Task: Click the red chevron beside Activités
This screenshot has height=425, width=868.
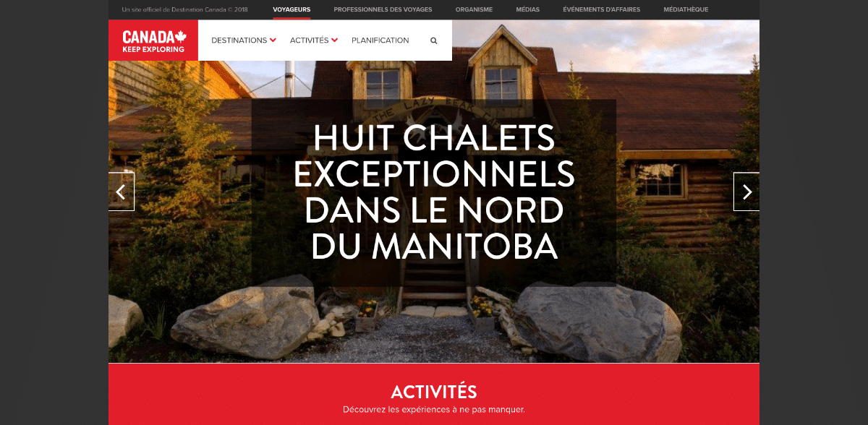Action: pos(335,40)
